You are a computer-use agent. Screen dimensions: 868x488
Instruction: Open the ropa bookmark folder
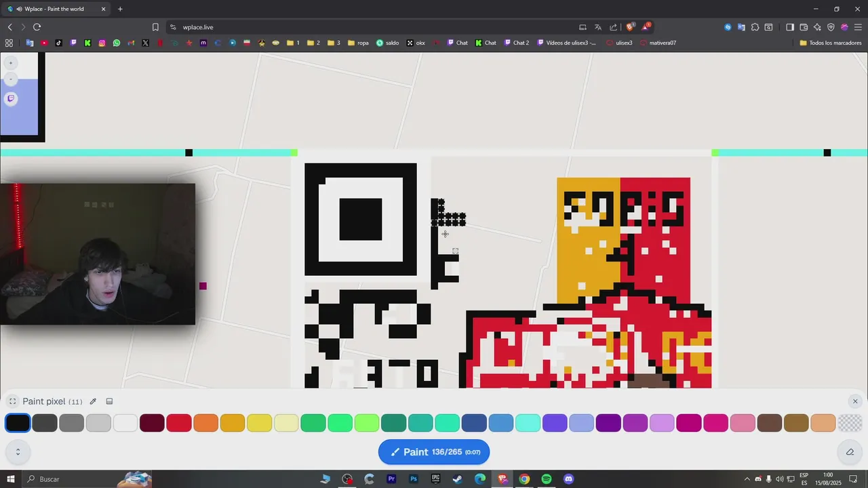click(x=358, y=43)
